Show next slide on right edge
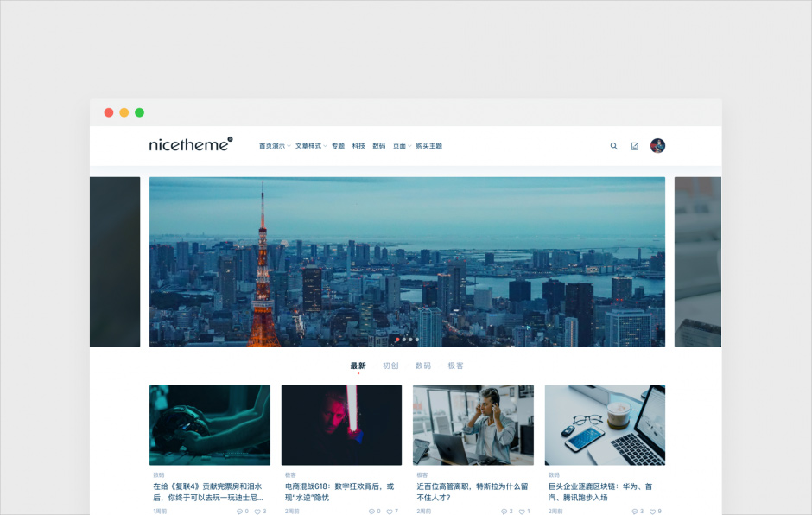The height and width of the screenshot is (515, 812). [x=697, y=262]
